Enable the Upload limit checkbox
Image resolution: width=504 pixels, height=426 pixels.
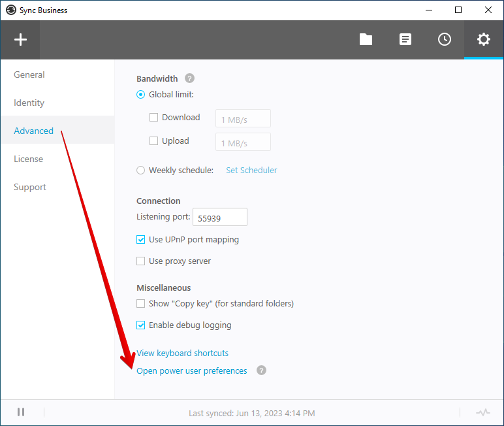point(154,141)
